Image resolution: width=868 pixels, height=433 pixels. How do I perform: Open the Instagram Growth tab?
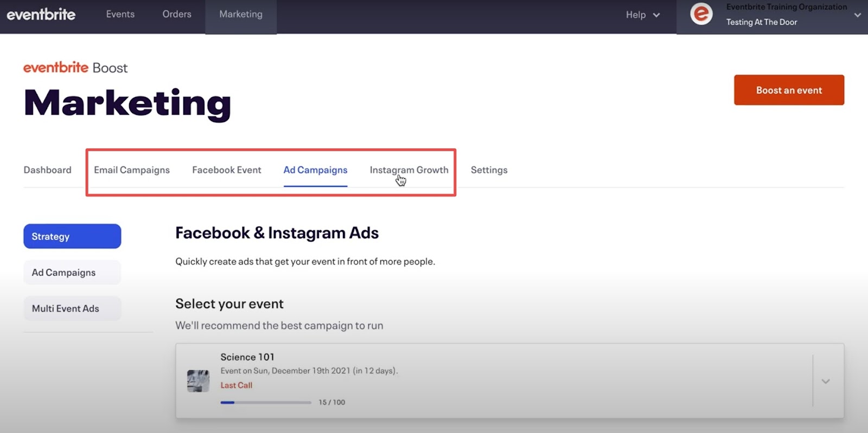click(409, 170)
